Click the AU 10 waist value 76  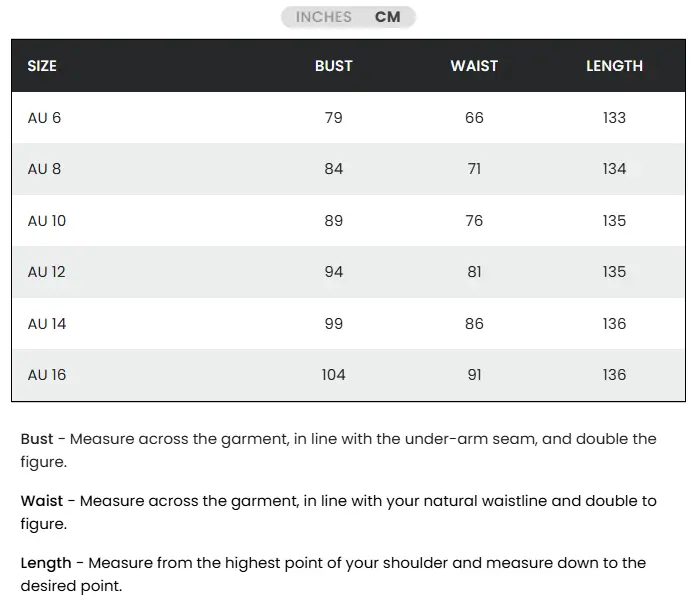(x=474, y=221)
